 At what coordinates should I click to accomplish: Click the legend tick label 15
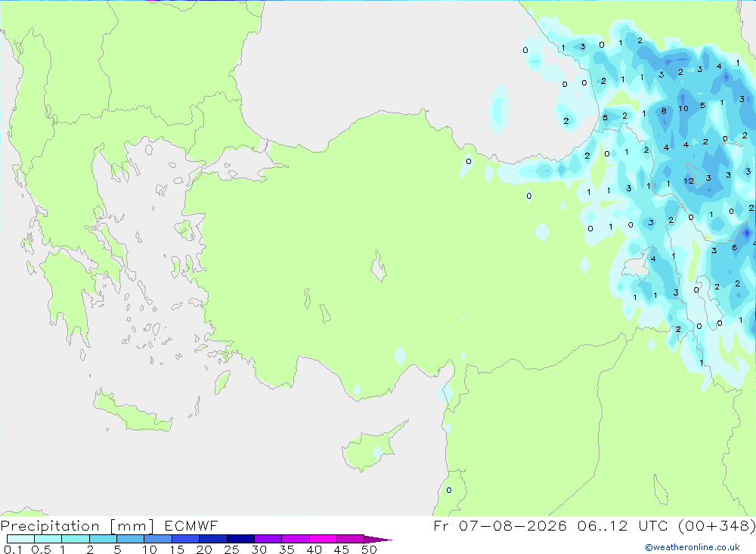tap(176, 549)
